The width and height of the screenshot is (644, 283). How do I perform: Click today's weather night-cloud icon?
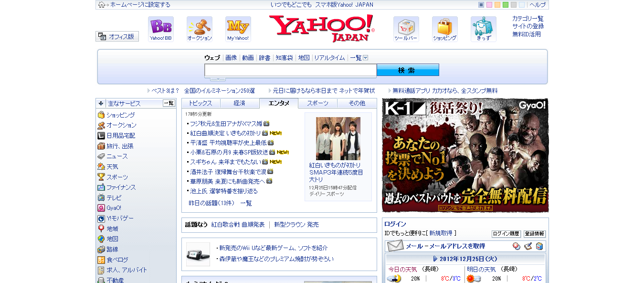[x=394, y=278]
